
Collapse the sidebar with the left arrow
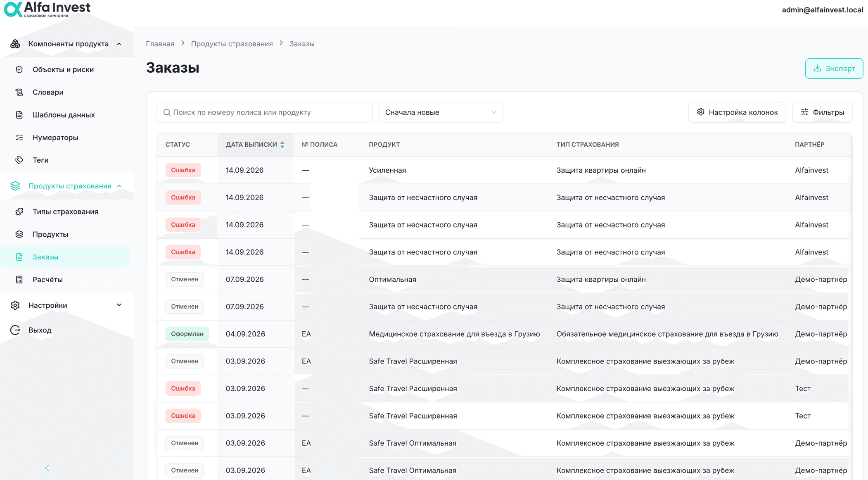click(x=47, y=468)
